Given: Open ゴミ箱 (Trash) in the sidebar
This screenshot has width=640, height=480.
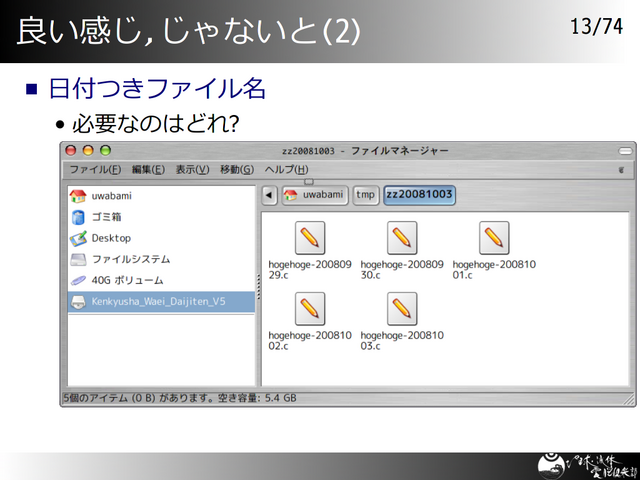Looking at the screenshot, I should tap(106, 217).
